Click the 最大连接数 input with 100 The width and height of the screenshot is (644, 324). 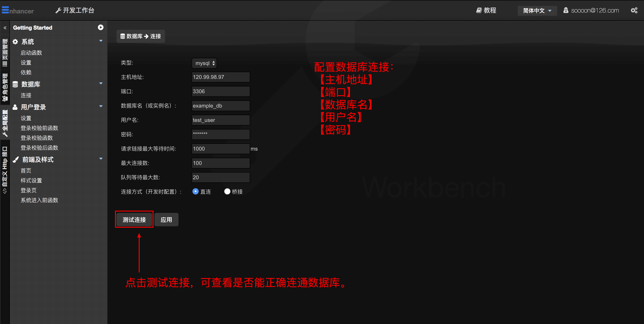(x=221, y=163)
